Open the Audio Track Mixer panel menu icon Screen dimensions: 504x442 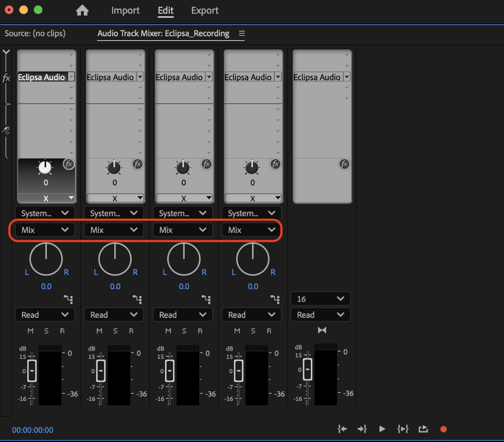242,33
